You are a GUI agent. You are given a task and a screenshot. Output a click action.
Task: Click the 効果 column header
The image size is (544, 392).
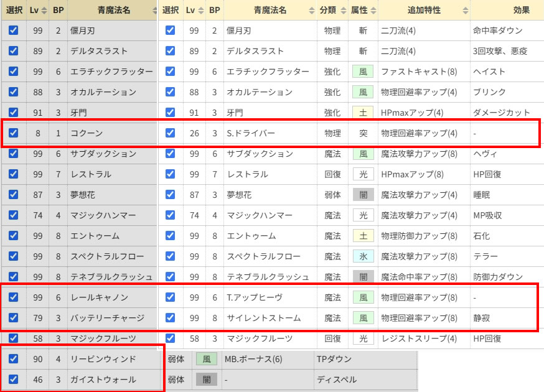click(x=521, y=11)
